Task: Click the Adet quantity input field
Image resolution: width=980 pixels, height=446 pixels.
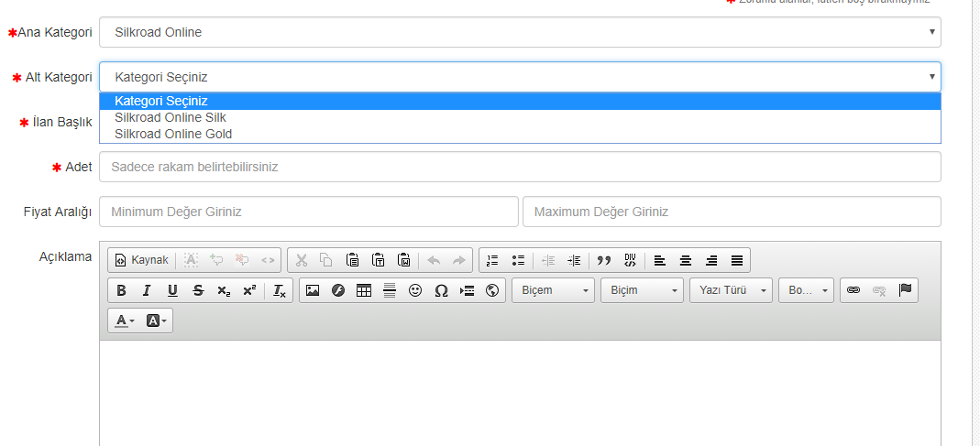Action: (520, 167)
